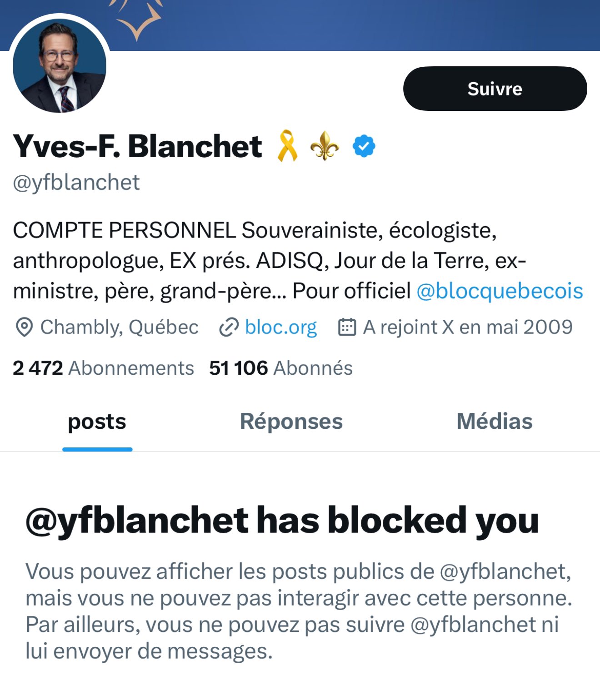Click the fleur-de-lis emoji
This screenshot has height=700, width=600.
coord(325,146)
